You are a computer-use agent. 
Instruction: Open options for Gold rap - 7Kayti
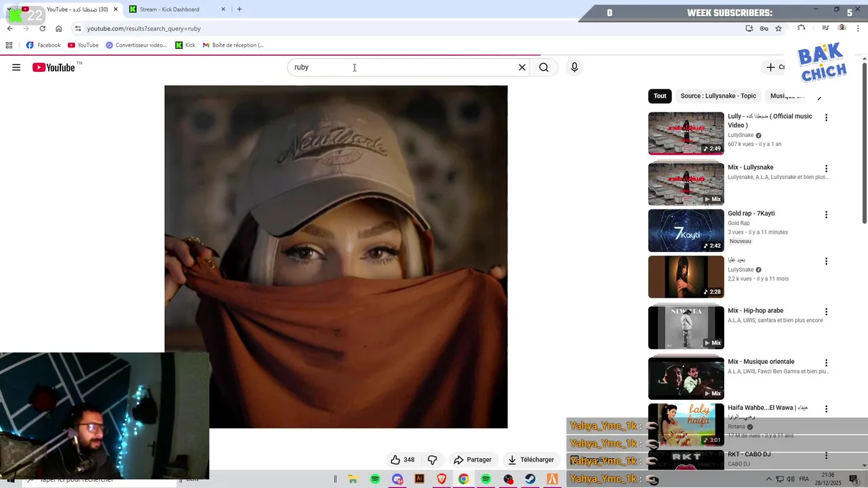(826, 215)
